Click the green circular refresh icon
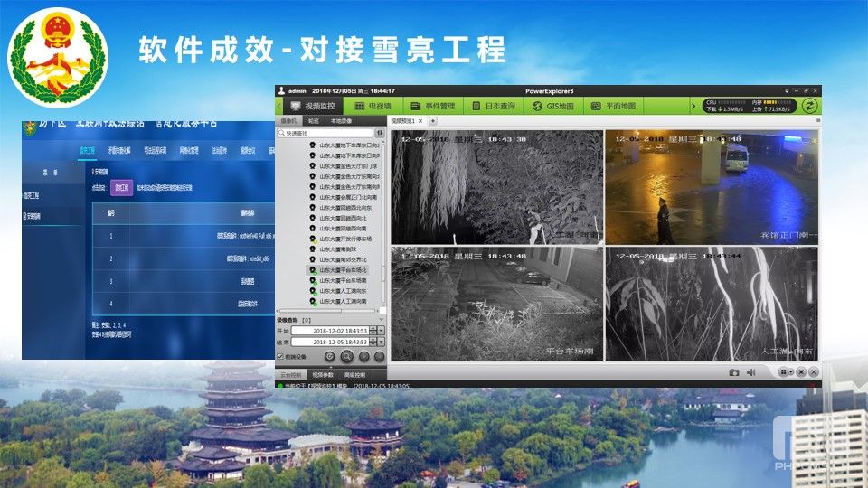 point(809,106)
